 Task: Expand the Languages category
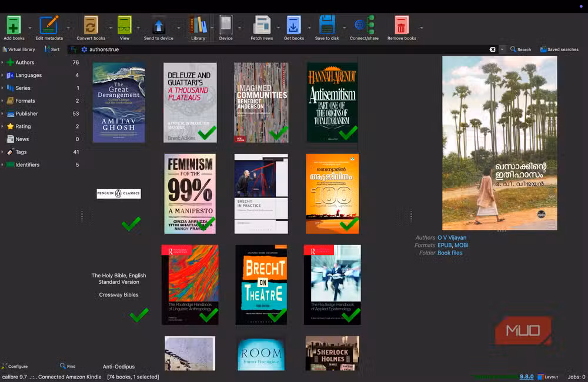point(2,75)
